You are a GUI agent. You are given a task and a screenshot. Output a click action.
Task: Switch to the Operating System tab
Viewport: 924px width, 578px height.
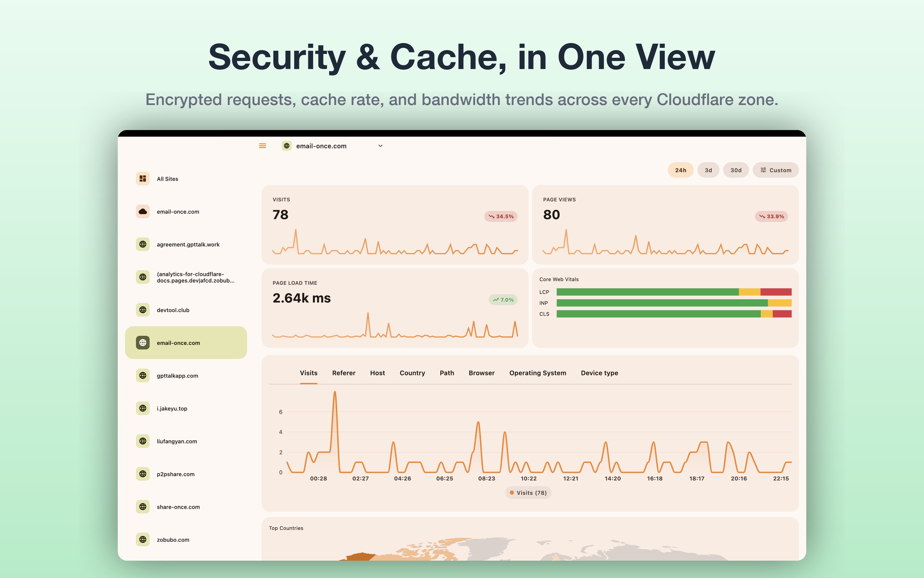pos(538,373)
